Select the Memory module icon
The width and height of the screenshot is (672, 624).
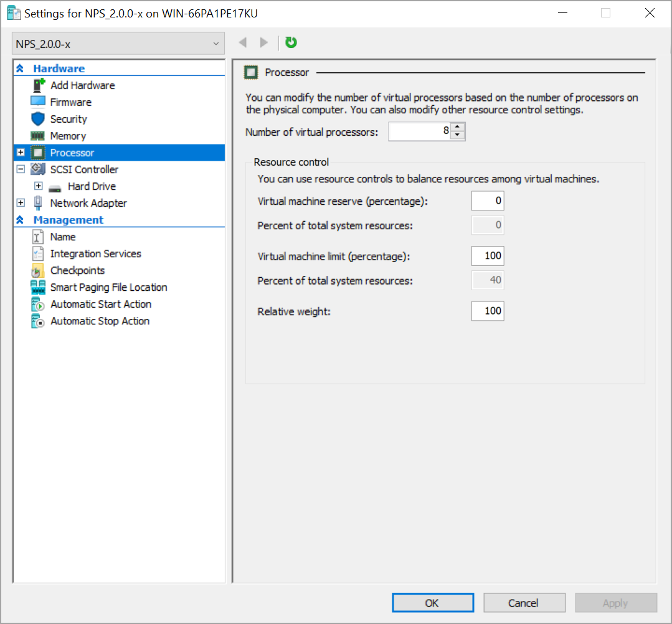(x=39, y=136)
